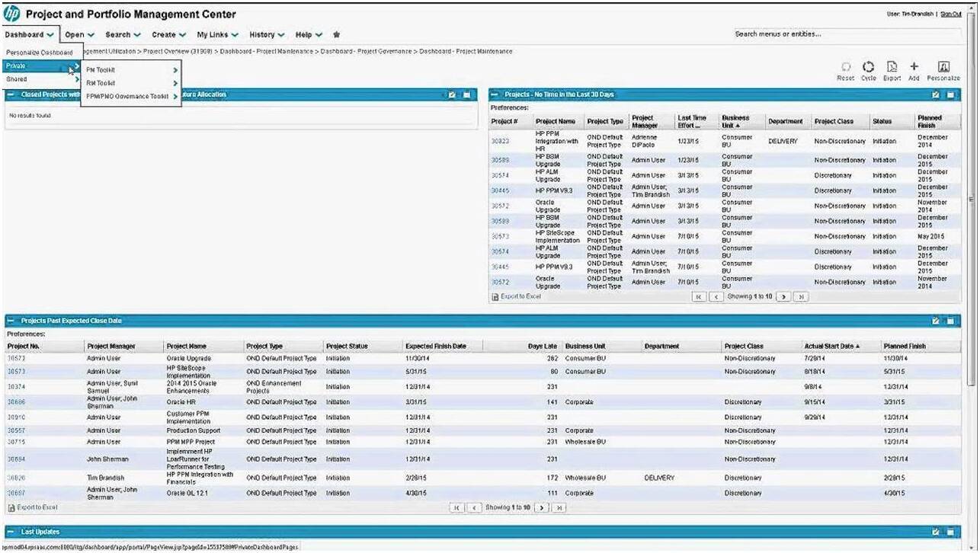Open the favorites star in the menu bar
The width and height of the screenshot is (980, 553).
pyautogui.click(x=337, y=34)
